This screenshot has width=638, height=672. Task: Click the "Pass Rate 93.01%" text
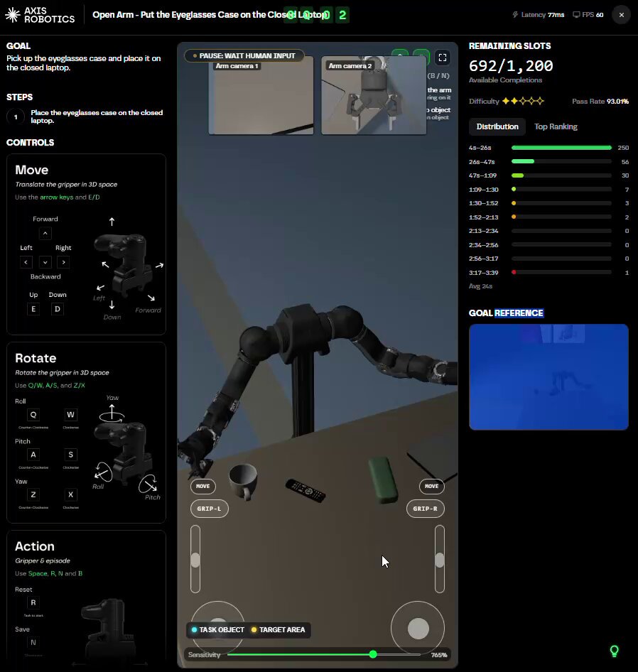[600, 101]
